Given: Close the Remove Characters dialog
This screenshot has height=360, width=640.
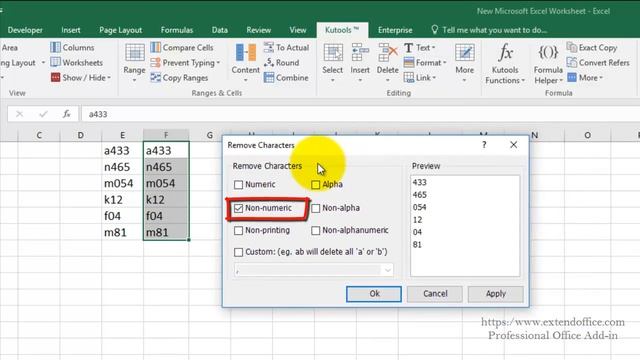Looking at the screenshot, I should pyautogui.click(x=513, y=145).
